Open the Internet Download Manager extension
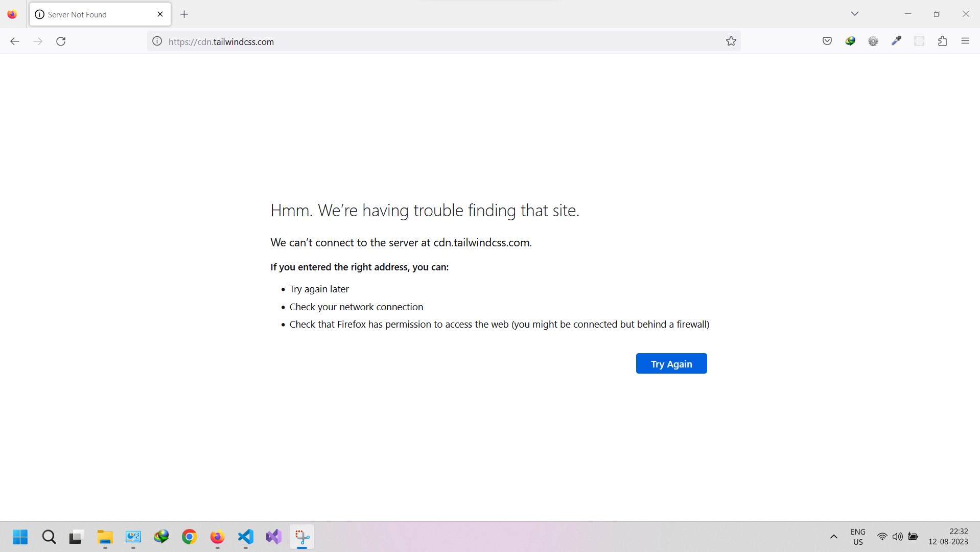Viewport: 980px width, 552px height. coord(850,41)
